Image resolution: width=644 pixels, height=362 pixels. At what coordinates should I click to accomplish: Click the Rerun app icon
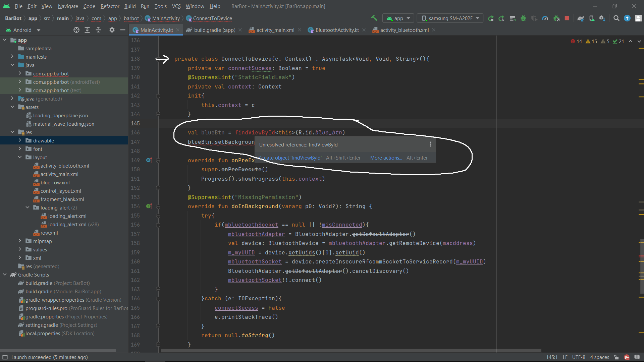(490, 18)
